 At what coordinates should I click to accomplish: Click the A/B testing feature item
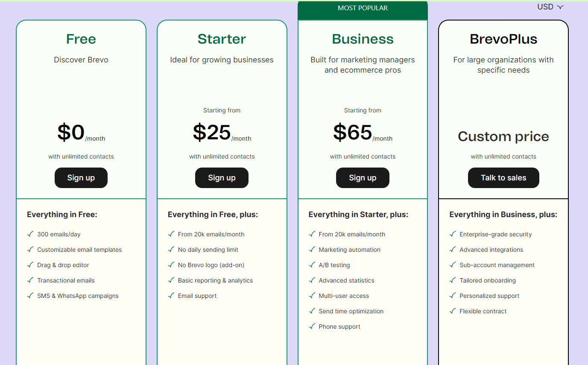[x=334, y=265]
